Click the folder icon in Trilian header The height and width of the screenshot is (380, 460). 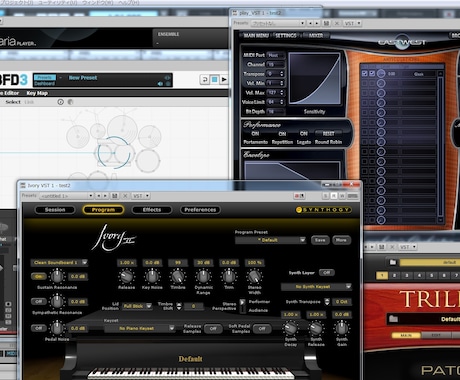coord(393,262)
